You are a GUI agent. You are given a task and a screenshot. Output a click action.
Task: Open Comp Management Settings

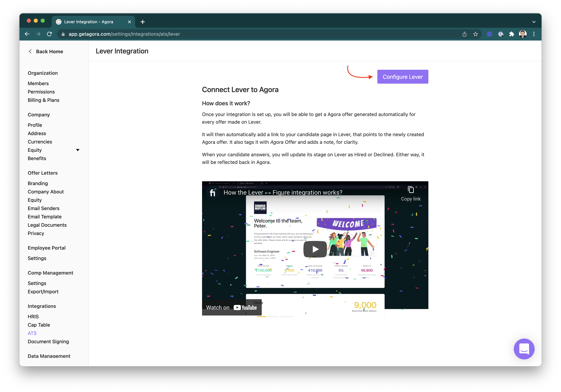pyautogui.click(x=37, y=283)
